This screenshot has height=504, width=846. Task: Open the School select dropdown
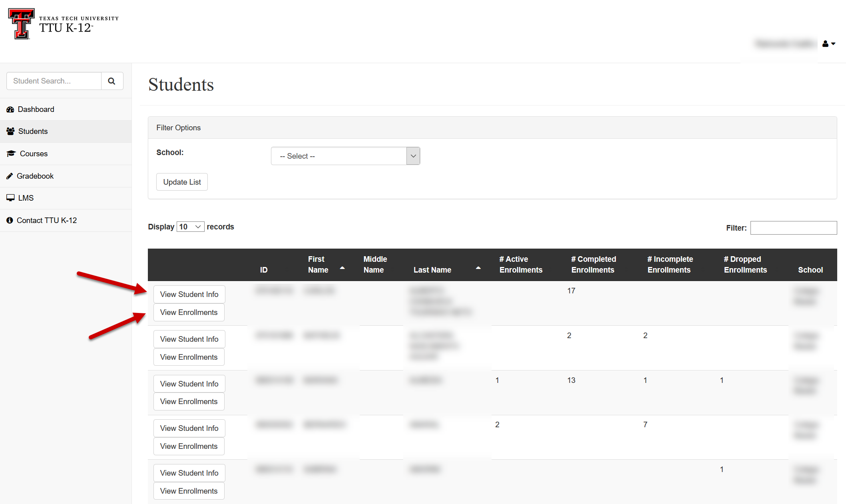point(345,156)
